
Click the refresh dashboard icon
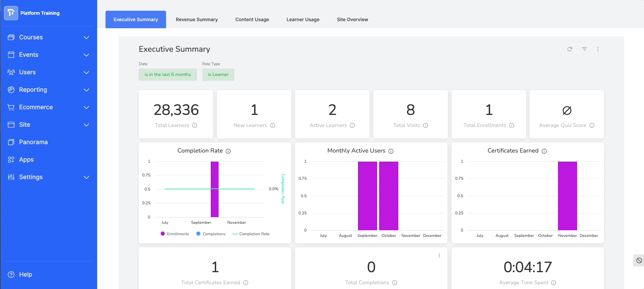(570, 49)
